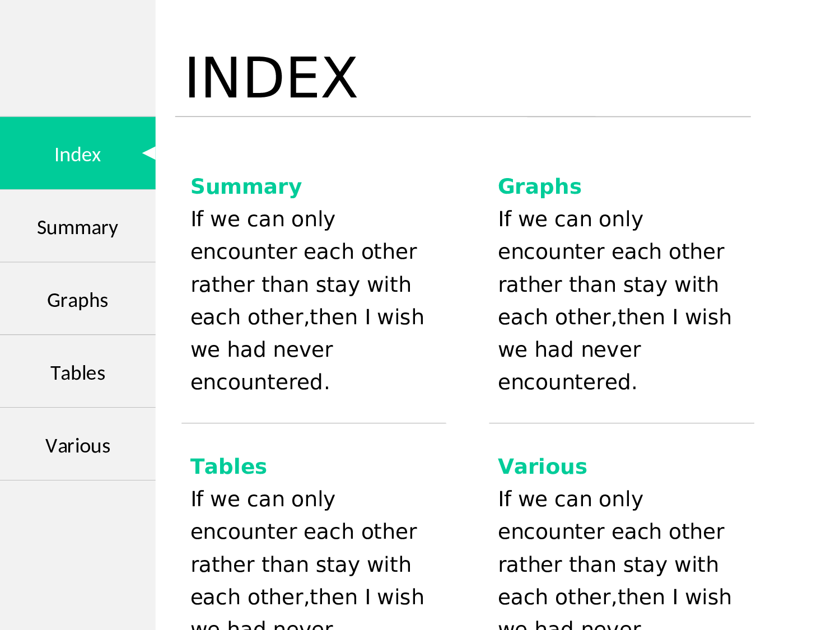Click the horizontal line beneath INDEX title

click(463, 117)
